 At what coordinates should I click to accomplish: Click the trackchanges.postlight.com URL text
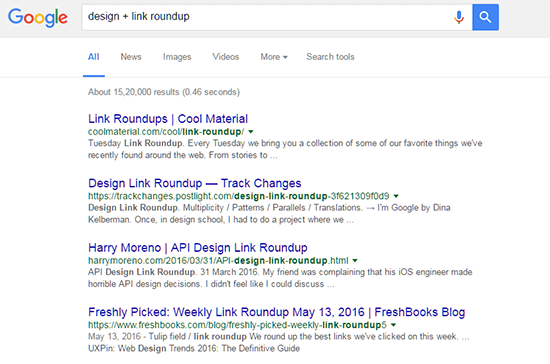click(x=239, y=196)
